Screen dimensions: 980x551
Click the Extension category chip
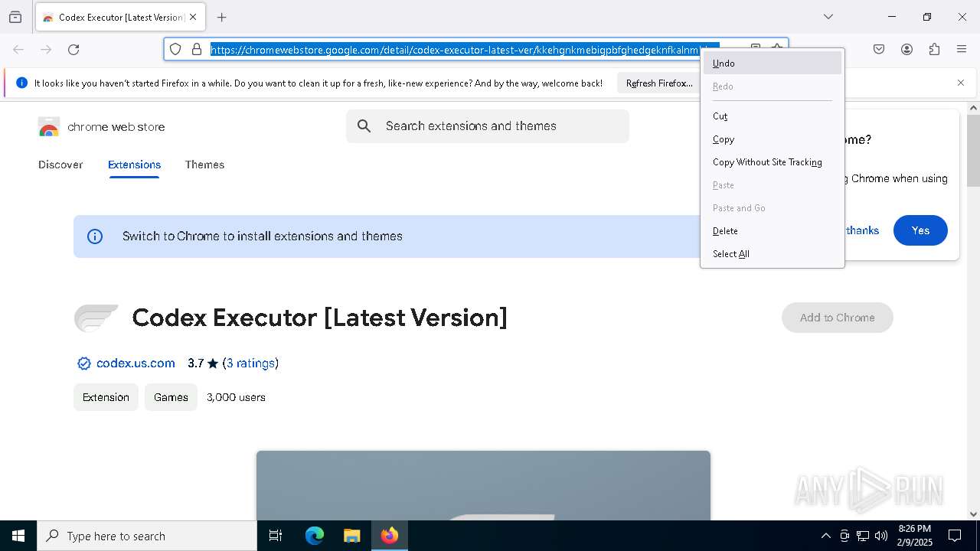coord(106,397)
